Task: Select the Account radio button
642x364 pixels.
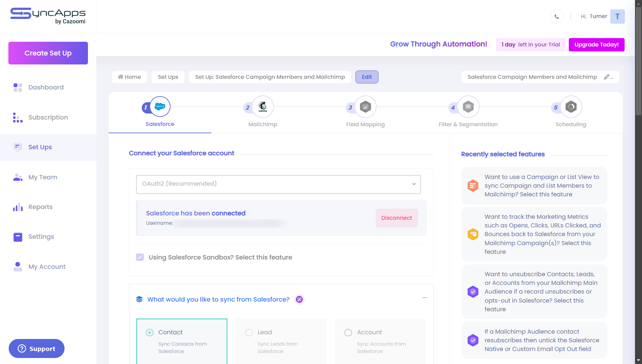Action: pos(348,333)
